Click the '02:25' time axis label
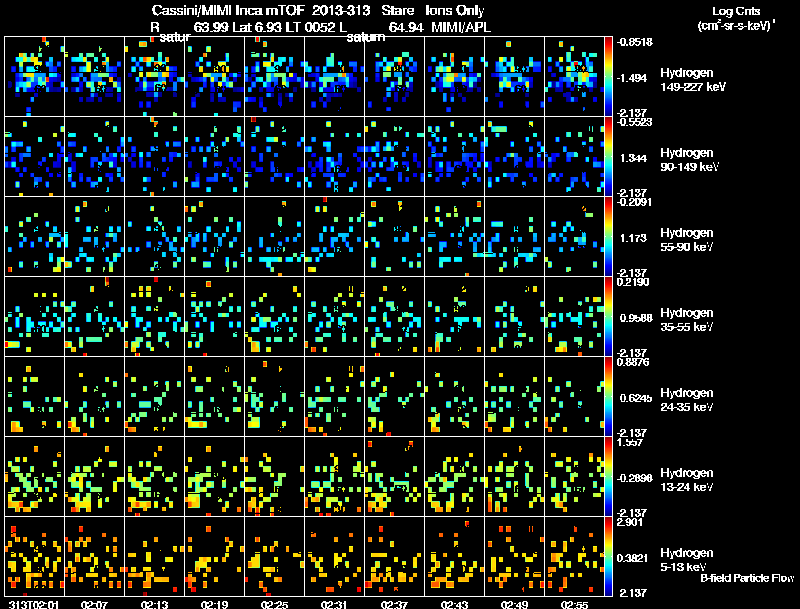This screenshot has width=800, height=609. 274,605
